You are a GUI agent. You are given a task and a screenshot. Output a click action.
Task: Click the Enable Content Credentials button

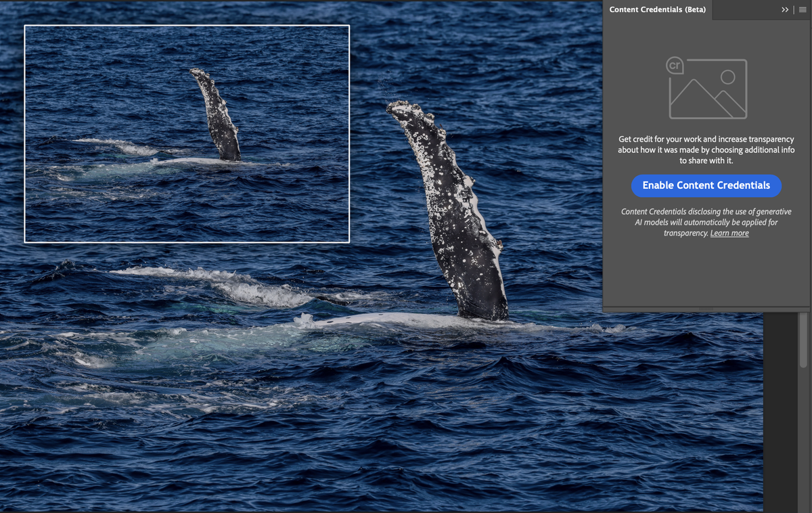pos(706,185)
